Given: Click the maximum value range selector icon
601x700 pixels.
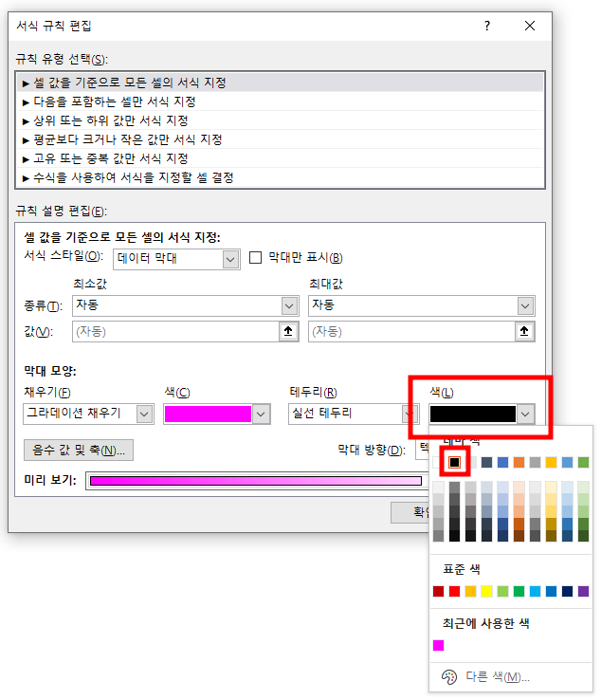Looking at the screenshot, I should click(524, 331).
